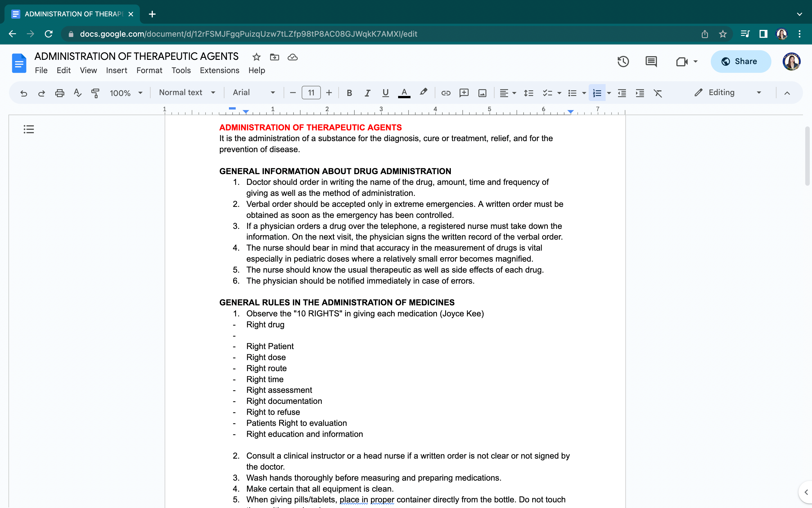Click the Share button
The height and width of the screenshot is (508, 812).
(x=741, y=62)
